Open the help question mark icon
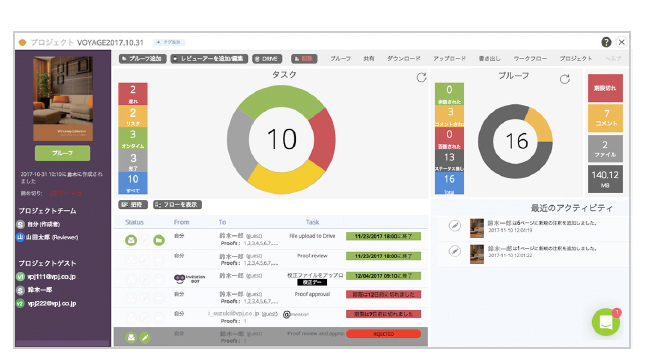 (606, 42)
